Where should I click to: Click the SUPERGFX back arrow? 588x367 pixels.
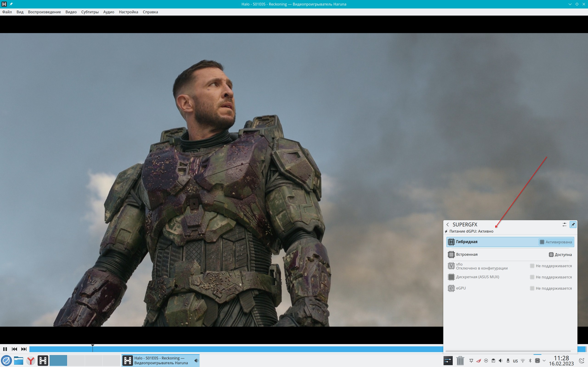pos(448,225)
